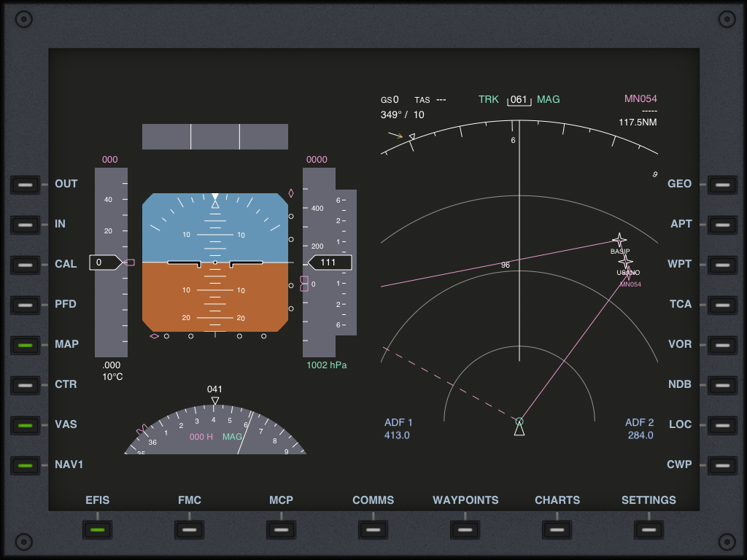Toggle the CWP side key
The width and height of the screenshot is (747, 560).
point(722,465)
